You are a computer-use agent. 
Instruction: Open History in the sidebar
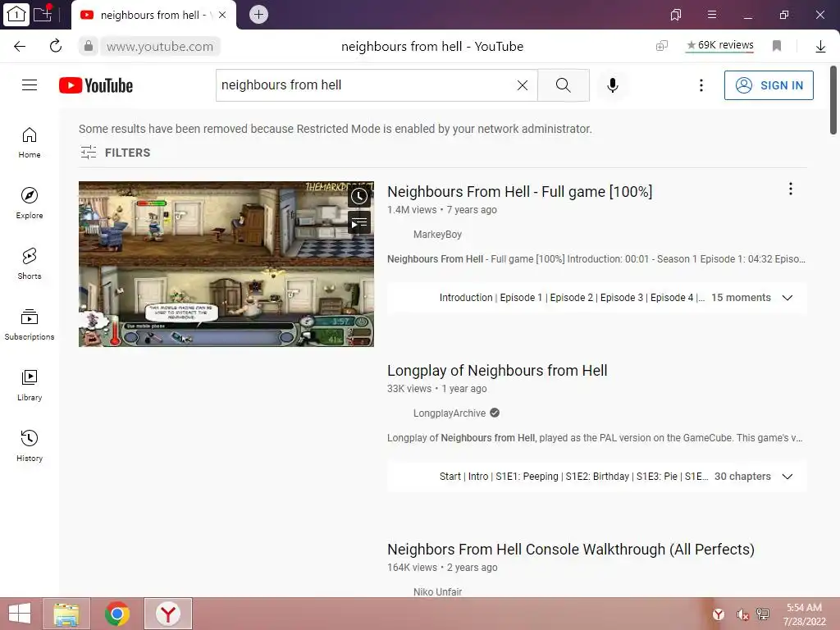tap(30, 445)
